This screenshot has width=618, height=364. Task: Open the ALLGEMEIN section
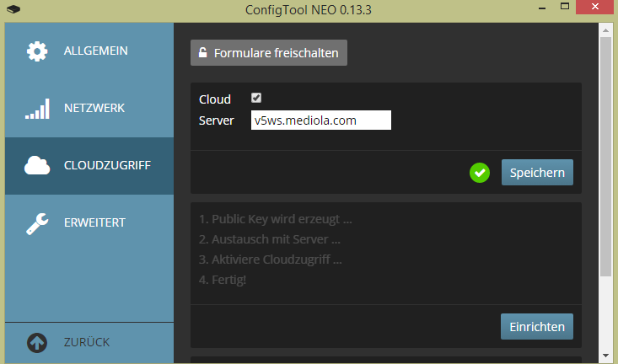click(x=96, y=51)
